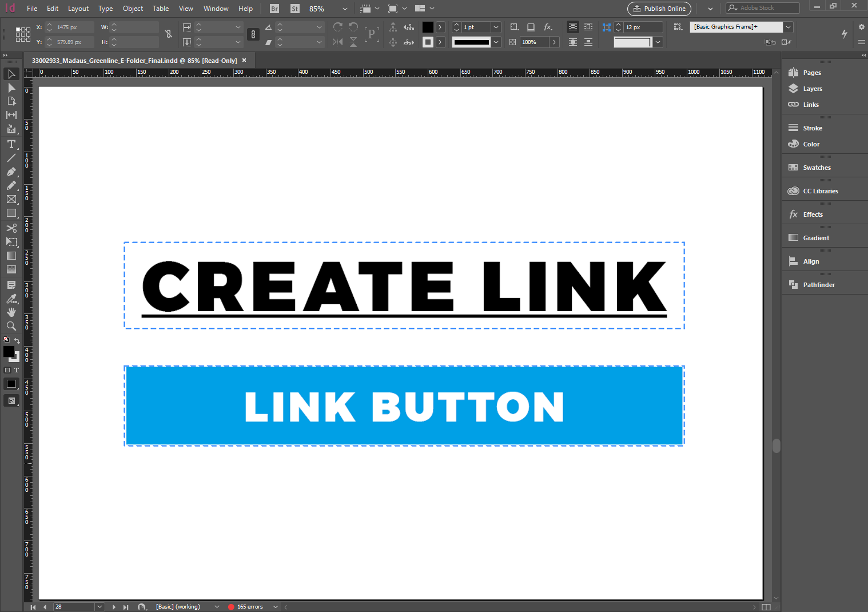
Task: Select the Direct Selection tool
Action: click(x=11, y=88)
